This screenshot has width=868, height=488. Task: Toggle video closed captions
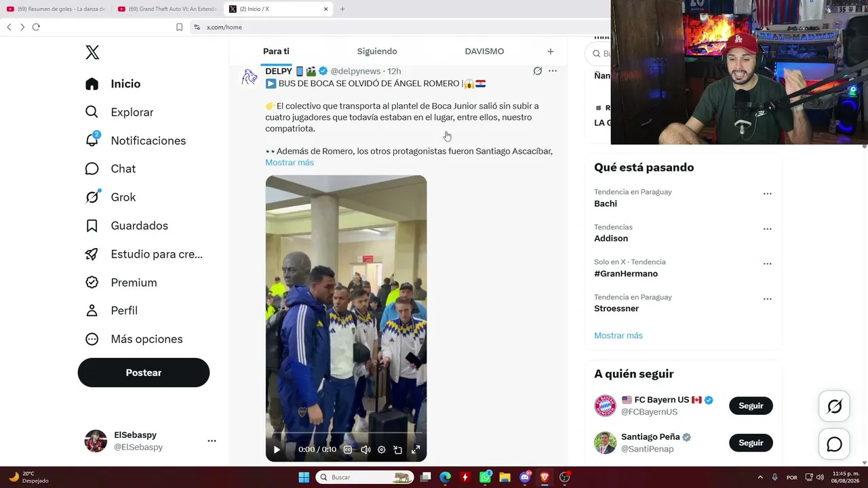coord(348,449)
